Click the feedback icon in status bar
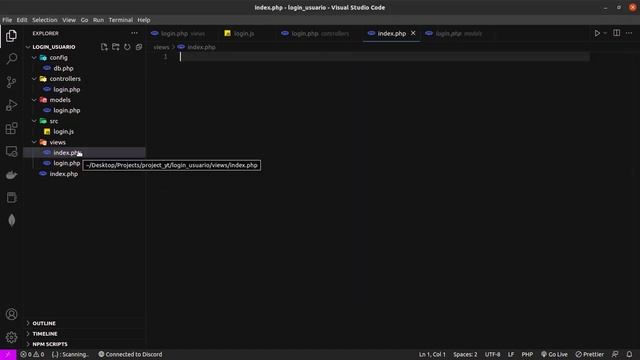 tap(615, 354)
